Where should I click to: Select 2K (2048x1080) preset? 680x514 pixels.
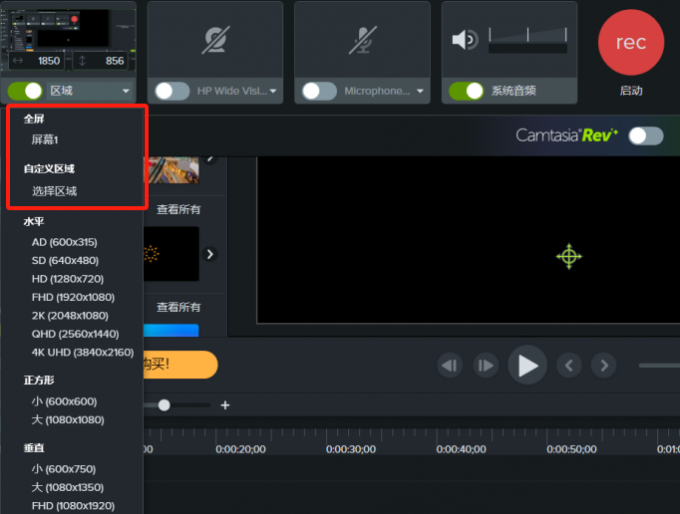[70, 315]
